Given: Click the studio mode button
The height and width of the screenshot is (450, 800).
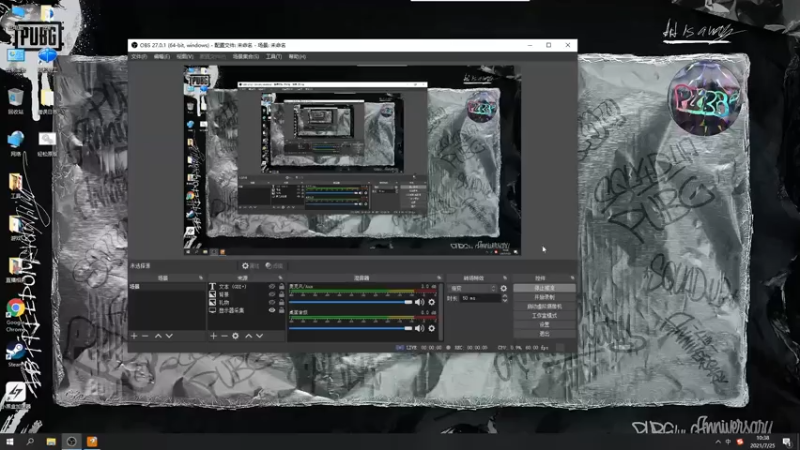Looking at the screenshot, I should pos(544,315).
